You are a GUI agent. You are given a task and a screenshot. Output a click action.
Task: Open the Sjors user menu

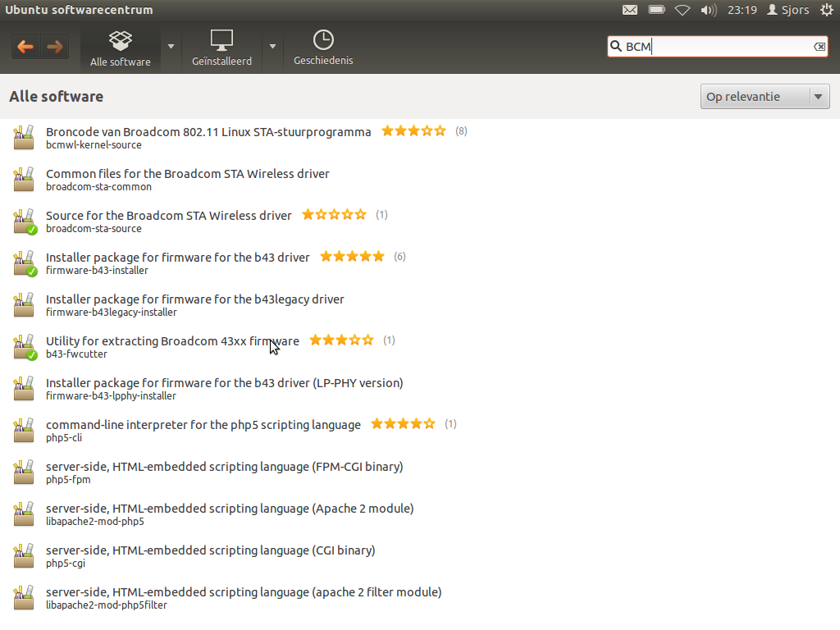point(787,10)
